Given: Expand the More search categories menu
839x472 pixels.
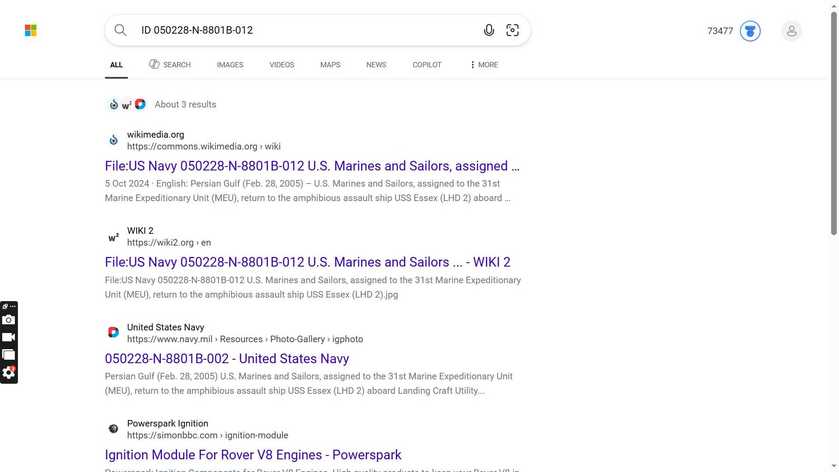Looking at the screenshot, I should click(x=483, y=65).
